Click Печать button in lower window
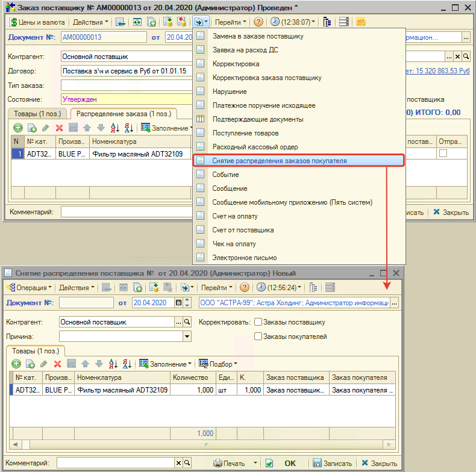 click(229, 463)
